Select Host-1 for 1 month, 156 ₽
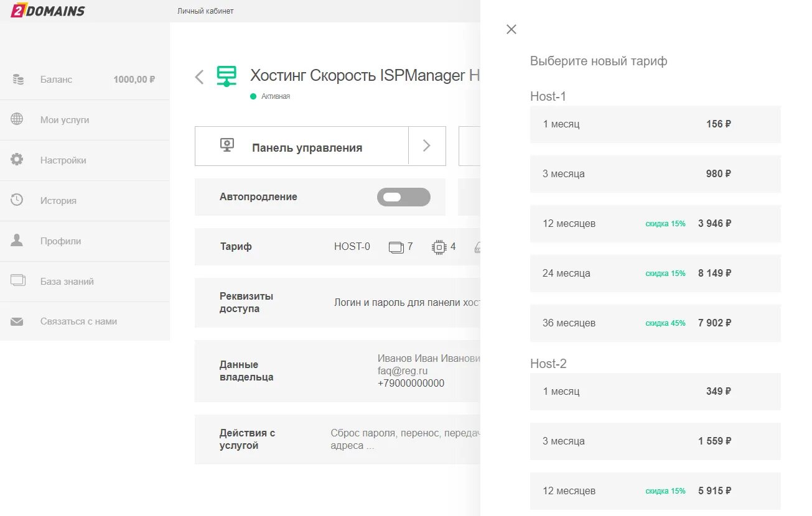Viewport: 812px width, 516px height. tap(655, 124)
